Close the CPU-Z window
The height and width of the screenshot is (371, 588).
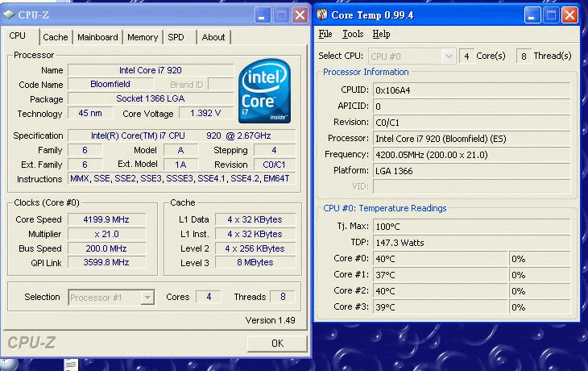(x=300, y=15)
